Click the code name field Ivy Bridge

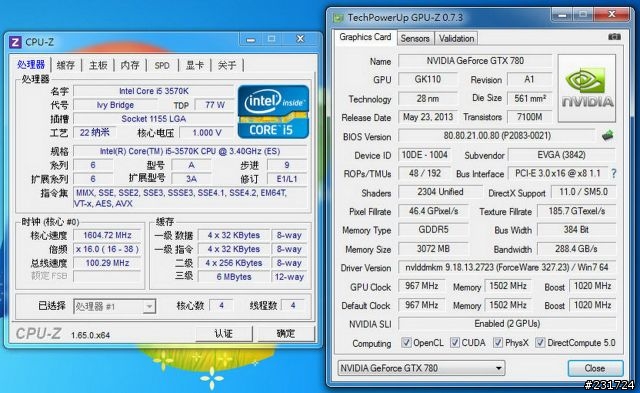(115, 105)
